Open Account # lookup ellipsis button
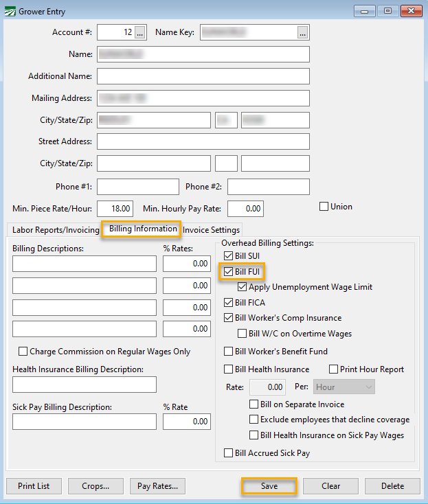 (x=140, y=32)
